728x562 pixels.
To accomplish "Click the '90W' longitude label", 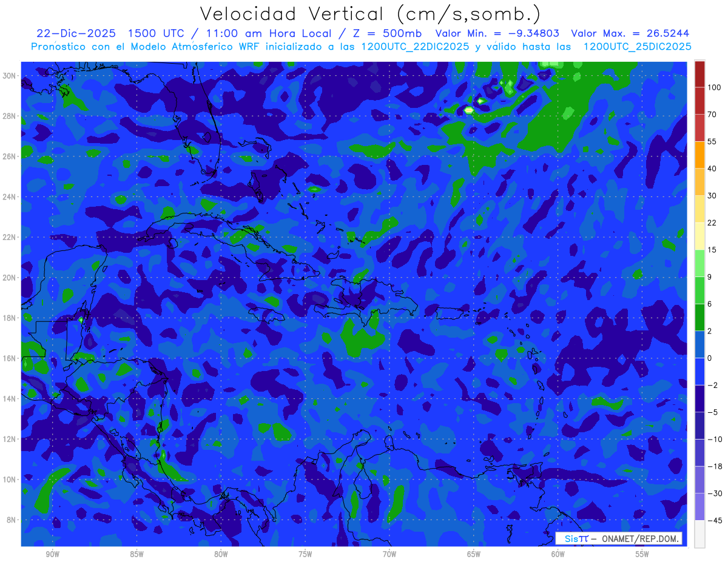I will (x=53, y=555).
